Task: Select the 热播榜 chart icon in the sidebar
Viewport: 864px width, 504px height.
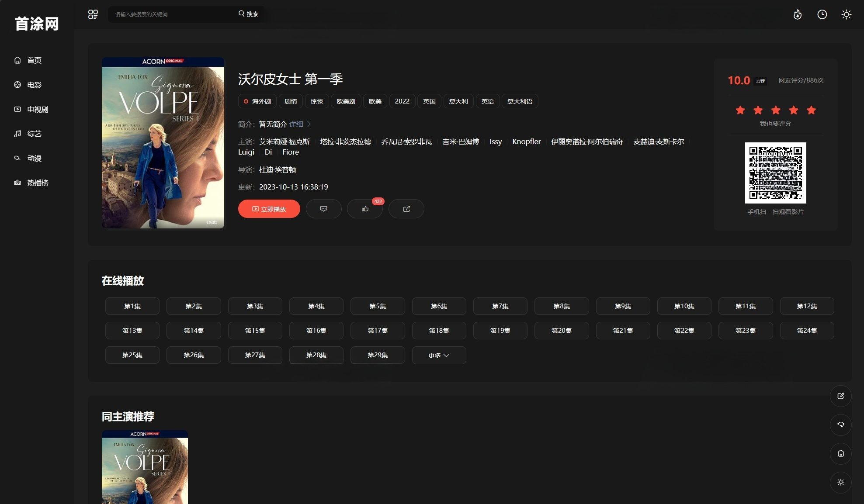Action: tap(36, 183)
